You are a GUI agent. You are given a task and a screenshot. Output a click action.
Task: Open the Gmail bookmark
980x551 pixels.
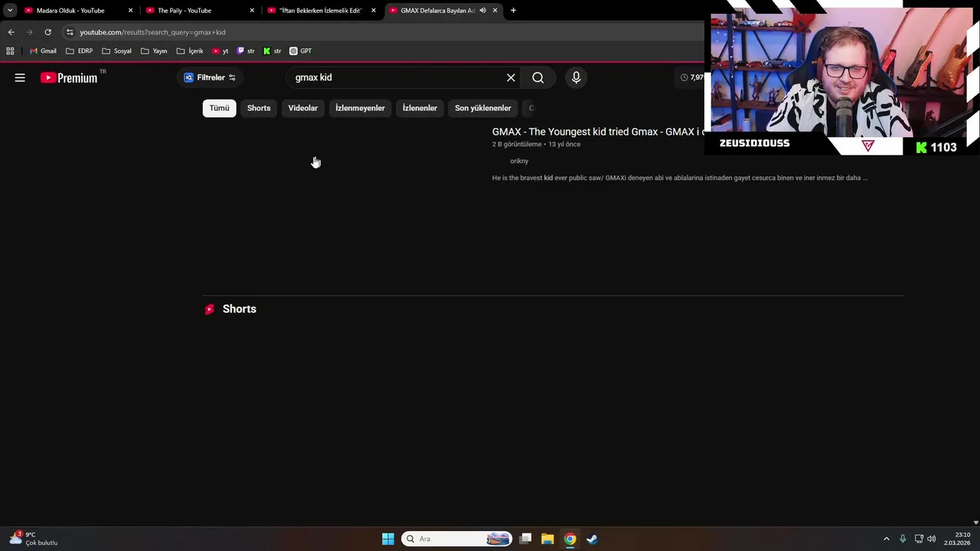(x=43, y=51)
